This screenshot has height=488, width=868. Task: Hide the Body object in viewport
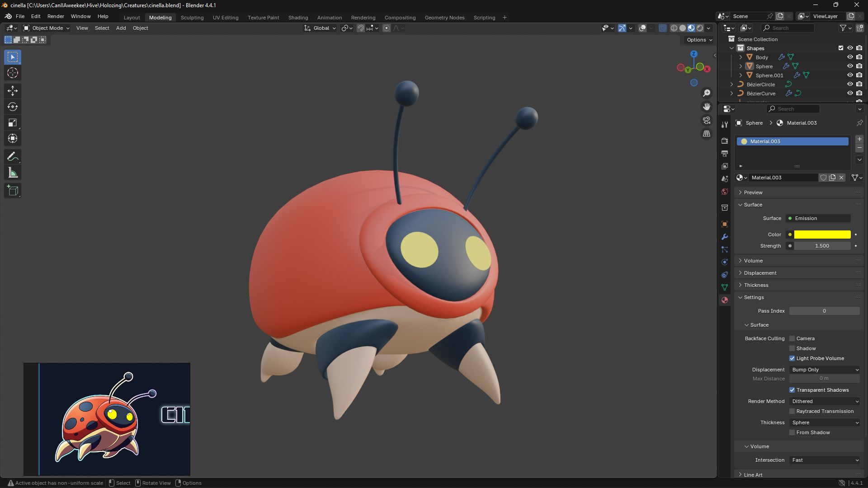click(x=850, y=57)
